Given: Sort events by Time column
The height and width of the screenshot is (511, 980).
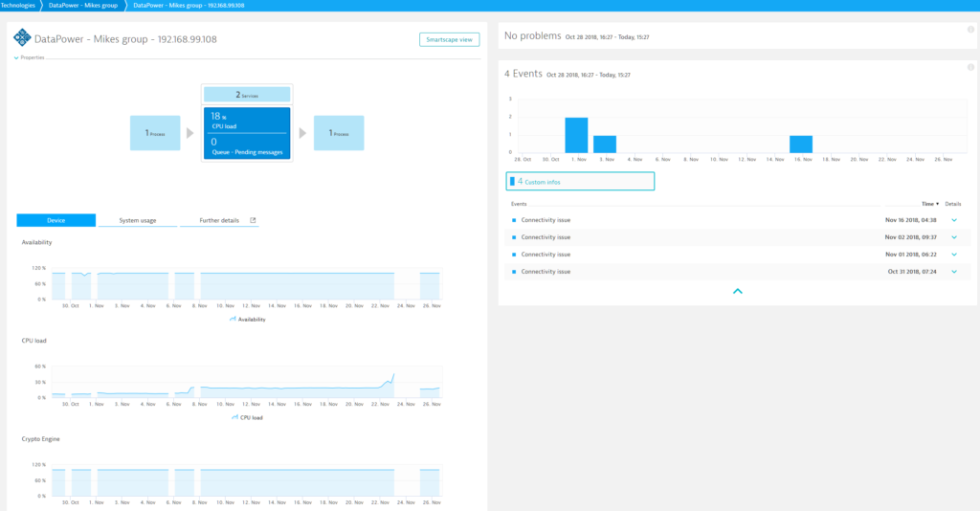Looking at the screenshot, I should click(930, 204).
